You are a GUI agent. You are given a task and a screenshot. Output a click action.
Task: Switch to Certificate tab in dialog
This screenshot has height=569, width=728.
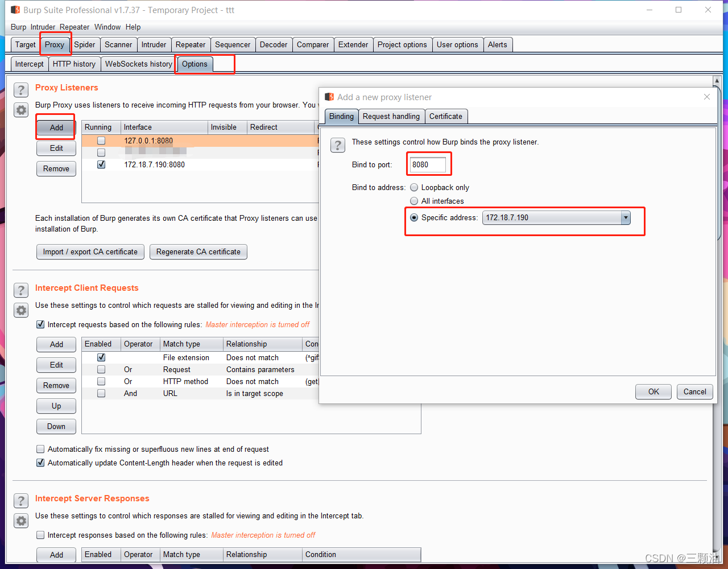pos(446,116)
